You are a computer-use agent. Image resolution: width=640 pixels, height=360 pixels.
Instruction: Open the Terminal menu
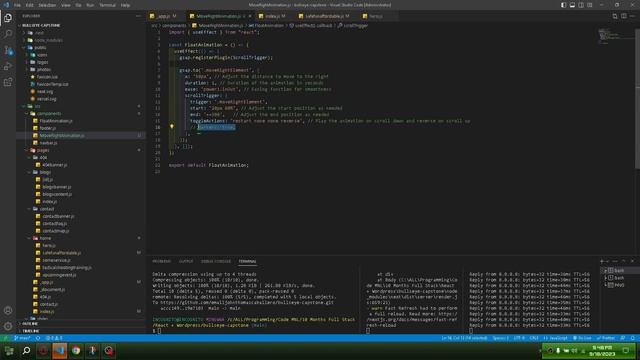coord(107,5)
